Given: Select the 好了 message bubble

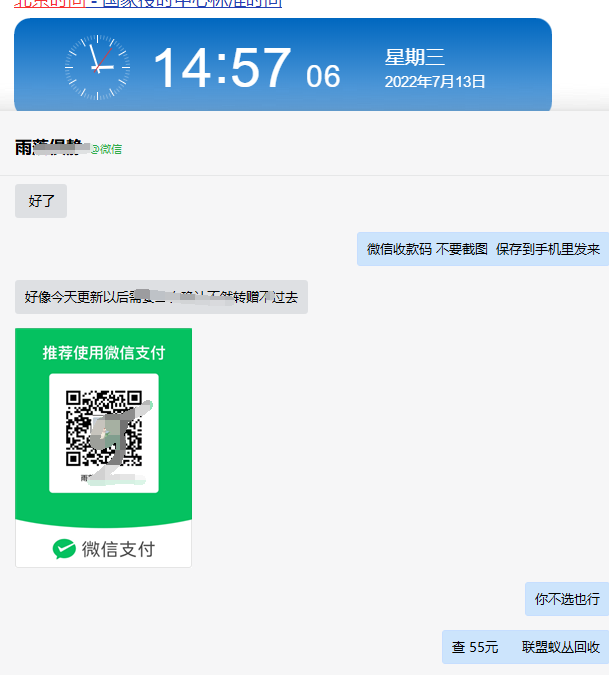Looking at the screenshot, I should (x=41, y=201).
